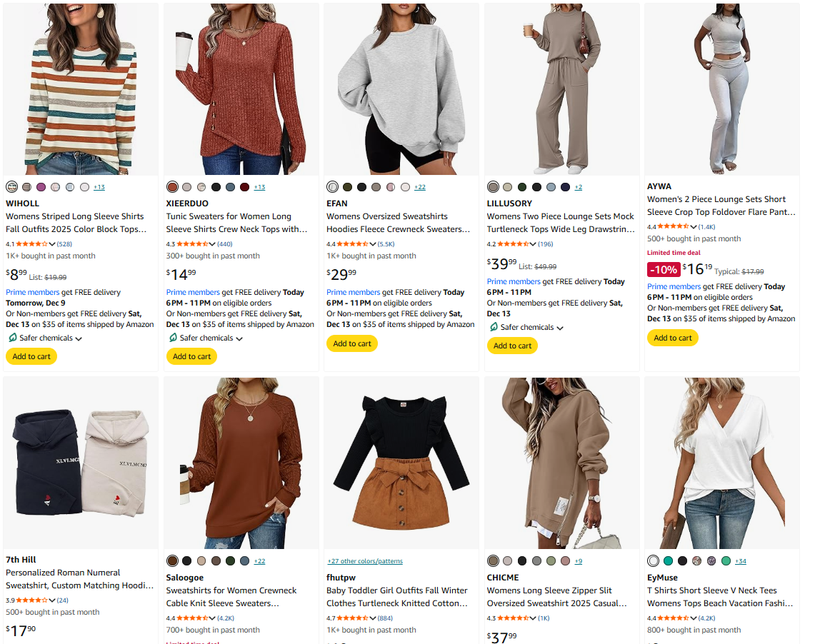Image resolution: width=830 pixels, height=644 pixels.
Task: Choose the maroon swatch for XIEERDUO tunic sweater
Action: tap(245, 187)
